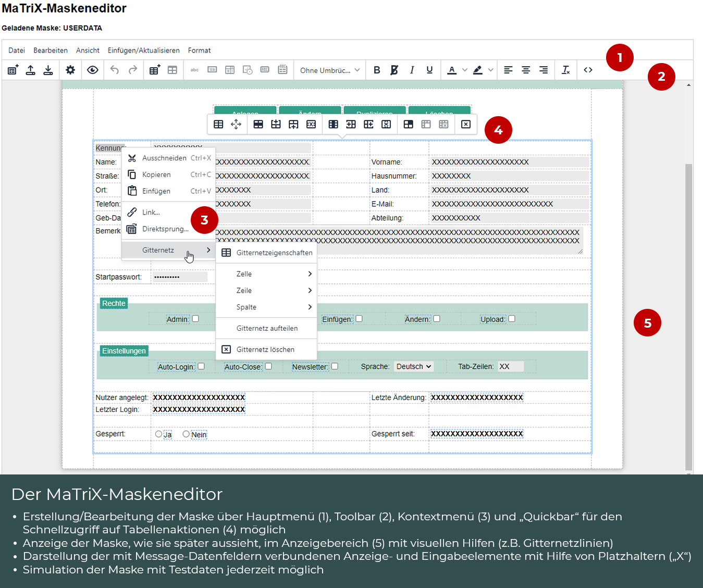Screen dimensions: 703x588
Task: Check the Newsletter checkbox under Einstellungen
Action: [x=335, y=366]
